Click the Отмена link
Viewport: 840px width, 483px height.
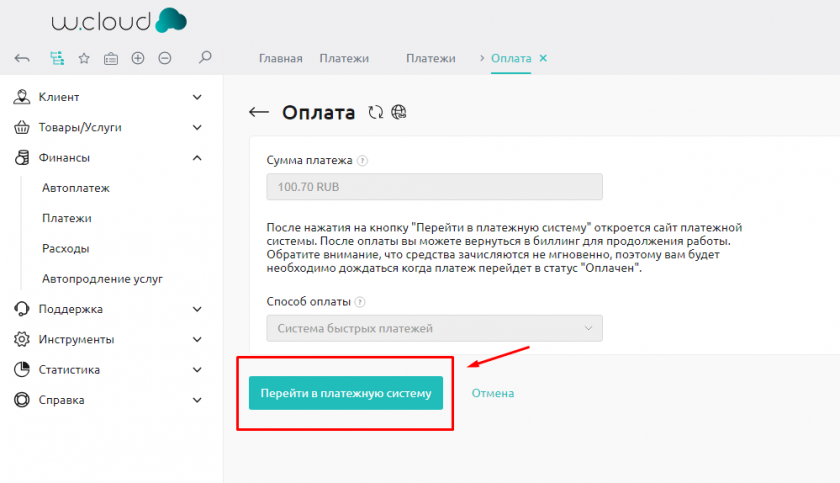493,393
